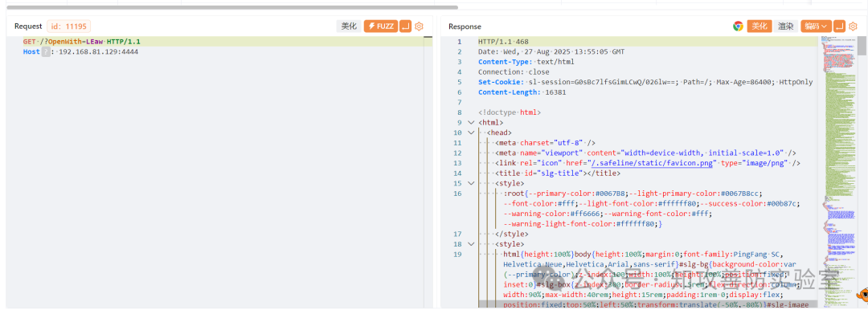
Task: Click the meta charset="utf-8" line
Action: point(545,143)
